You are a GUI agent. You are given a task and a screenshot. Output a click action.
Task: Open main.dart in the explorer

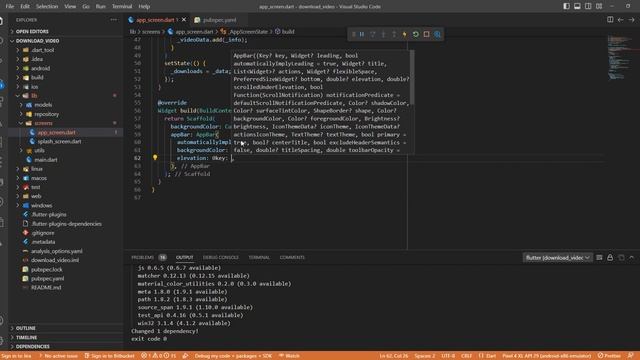[x=65, y=160]
